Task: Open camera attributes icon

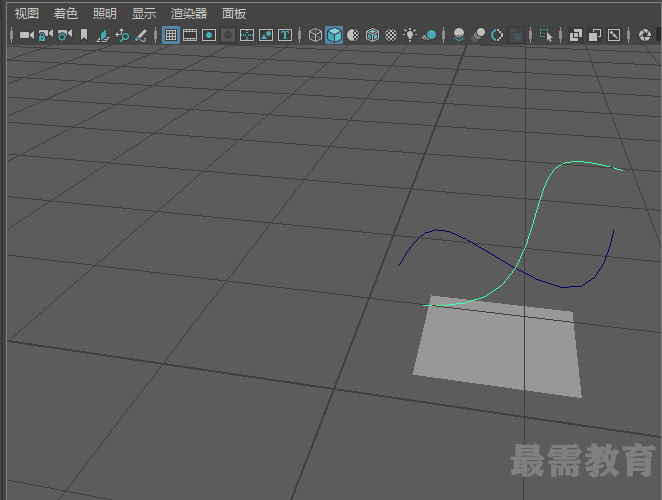Action: [x=65, y=35]
